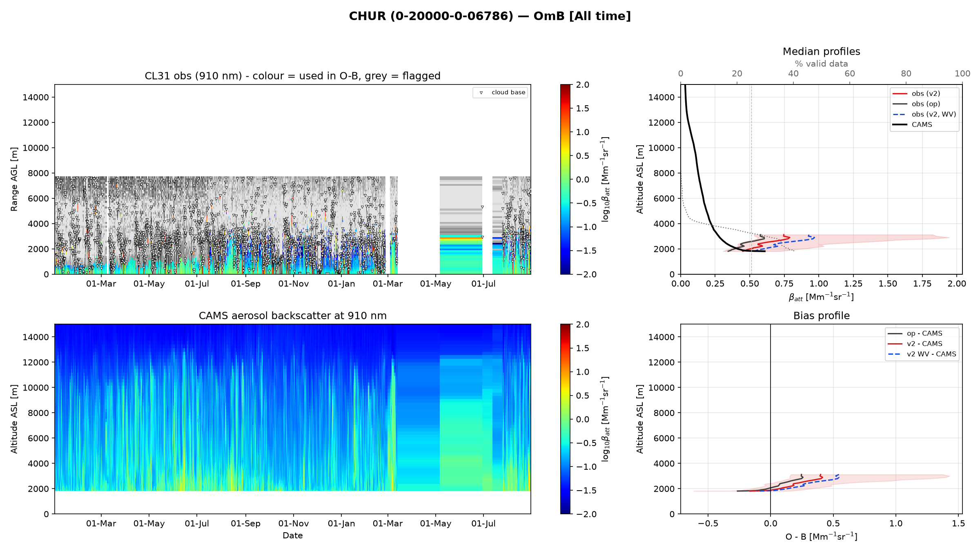
Task: Click "01-Nov" on the CL31 obs date axis
Action: [294, 284]
